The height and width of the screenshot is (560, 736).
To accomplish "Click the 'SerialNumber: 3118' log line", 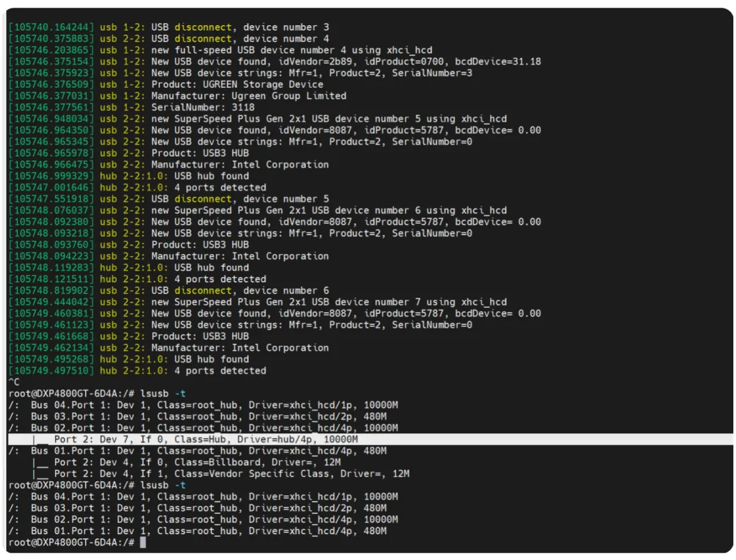I will 132,107.
